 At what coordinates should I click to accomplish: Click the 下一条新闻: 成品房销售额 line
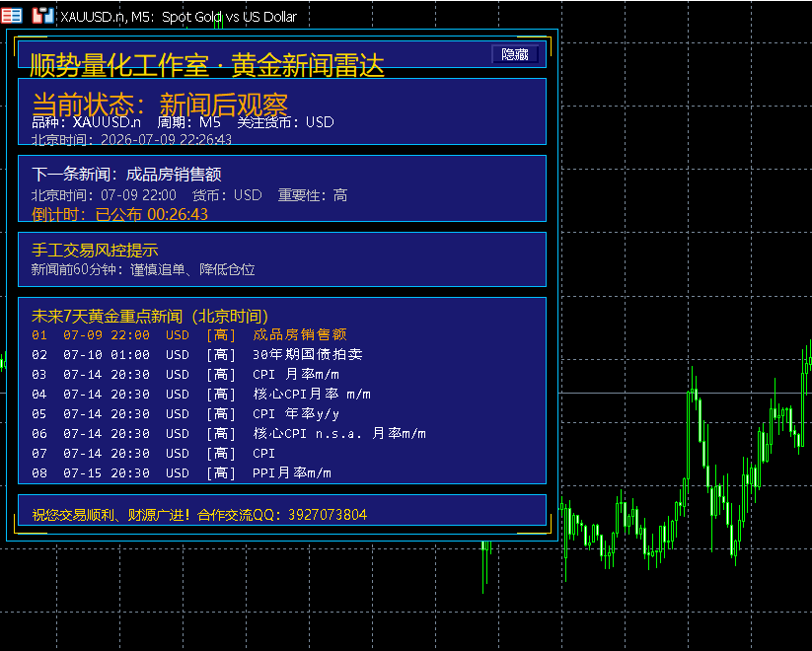click(x=127, y=174)
